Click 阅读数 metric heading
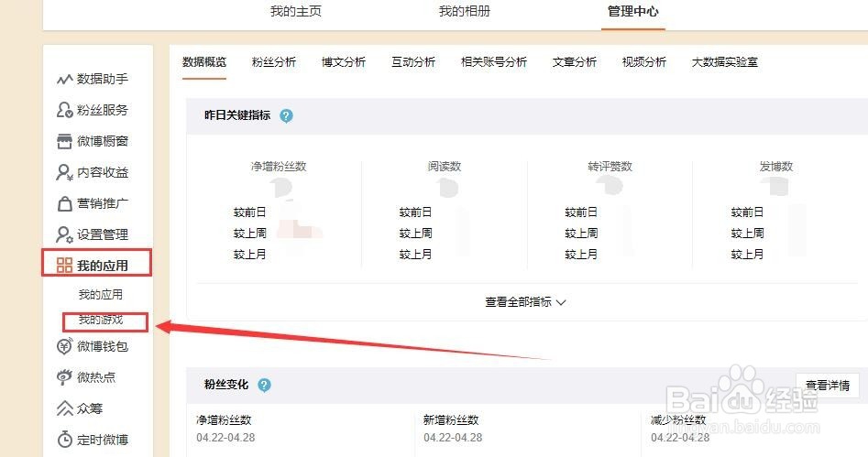 tap(445, 167)
